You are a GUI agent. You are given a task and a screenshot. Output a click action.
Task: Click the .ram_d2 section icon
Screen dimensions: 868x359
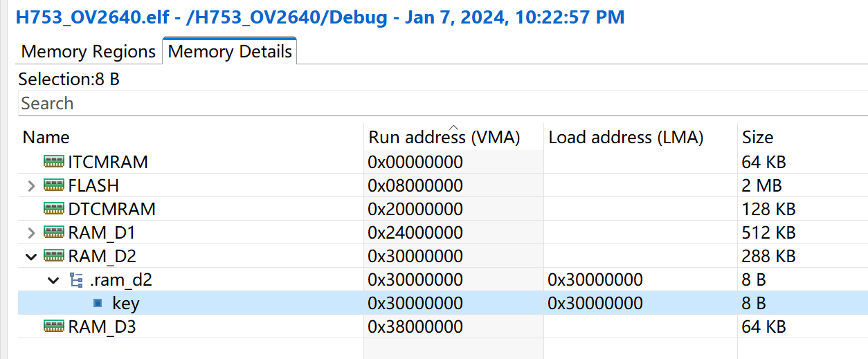point(76,279)
